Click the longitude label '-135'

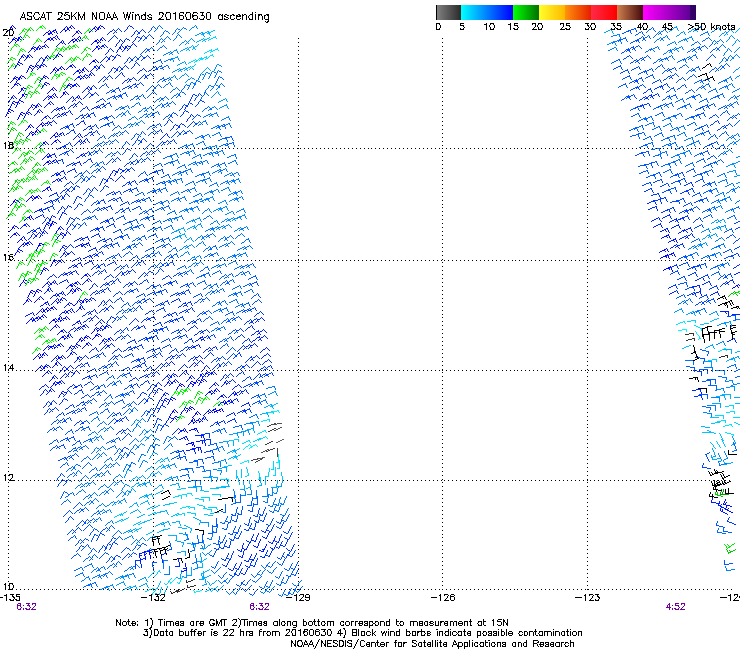[10, 597]
